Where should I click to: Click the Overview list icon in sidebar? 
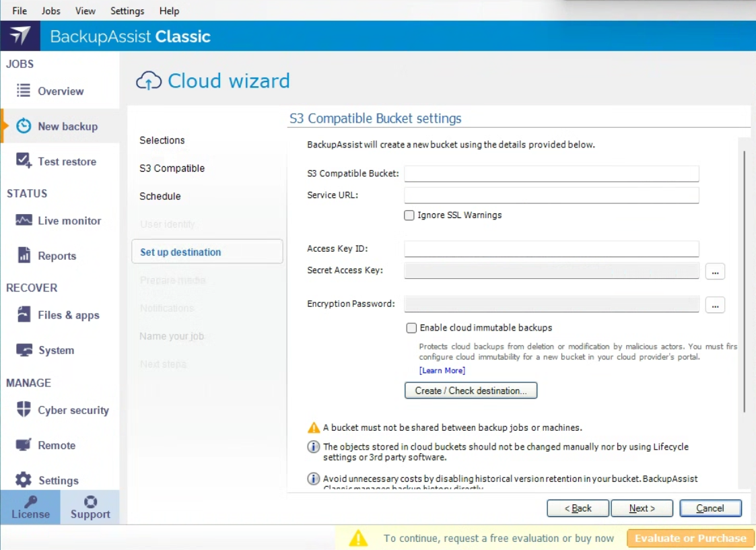click(24, 91)
